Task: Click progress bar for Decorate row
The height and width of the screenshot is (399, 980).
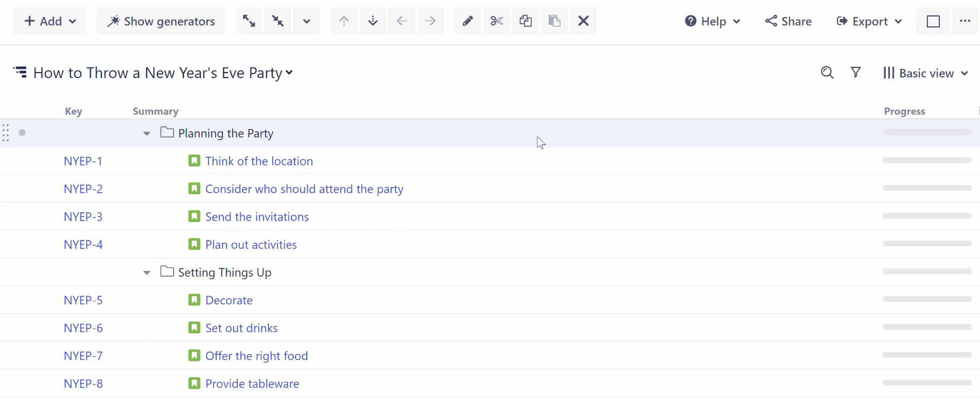Action: [x=927, y=299]
